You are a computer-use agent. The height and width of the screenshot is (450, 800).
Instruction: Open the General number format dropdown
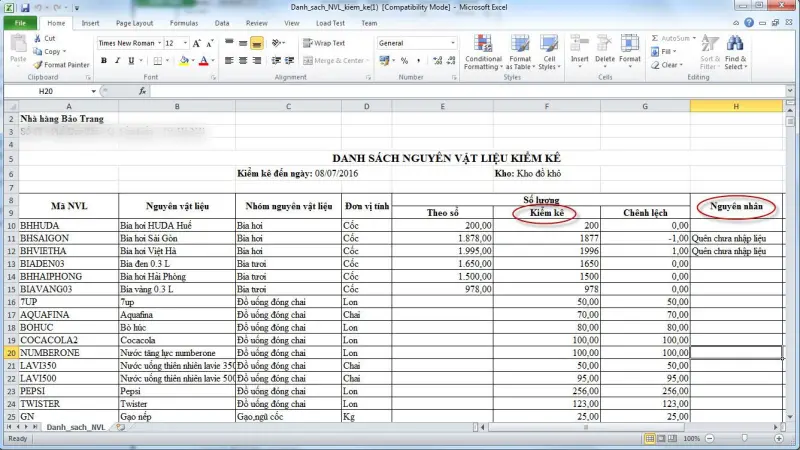pyautogui.click(x=452, y=43)
